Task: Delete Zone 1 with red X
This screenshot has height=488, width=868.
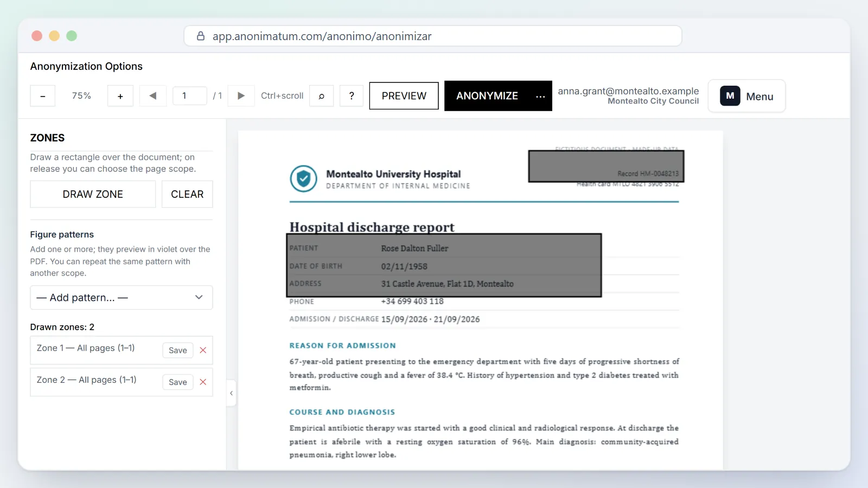Action: pyautogui.click(x=203, y=350)
